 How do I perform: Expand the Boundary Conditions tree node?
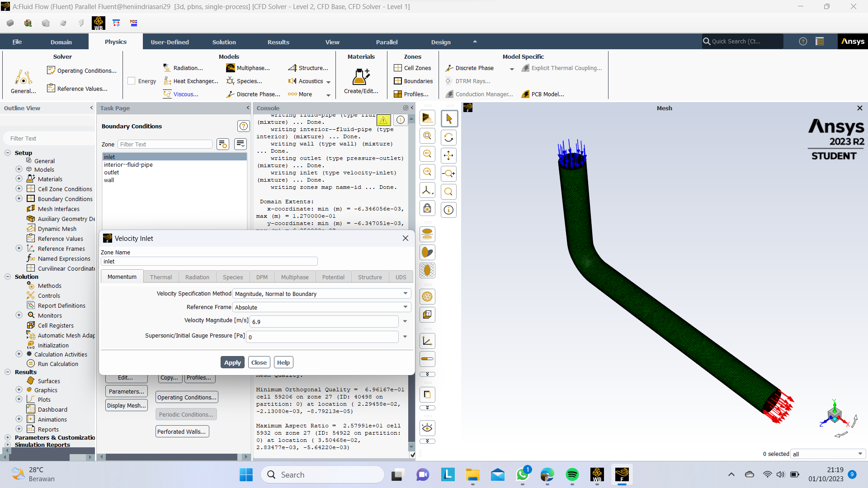(x=19, y=198)
